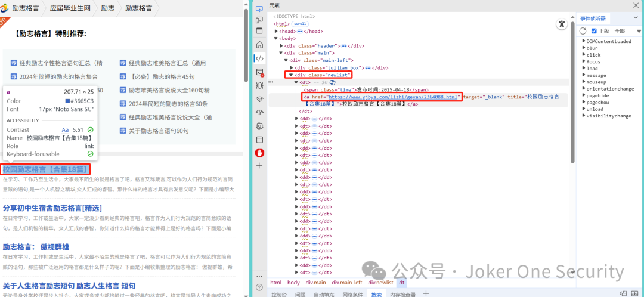644x297 pixels.
Task: Click the red hand extension icon
Action: (x=259, y=153)
